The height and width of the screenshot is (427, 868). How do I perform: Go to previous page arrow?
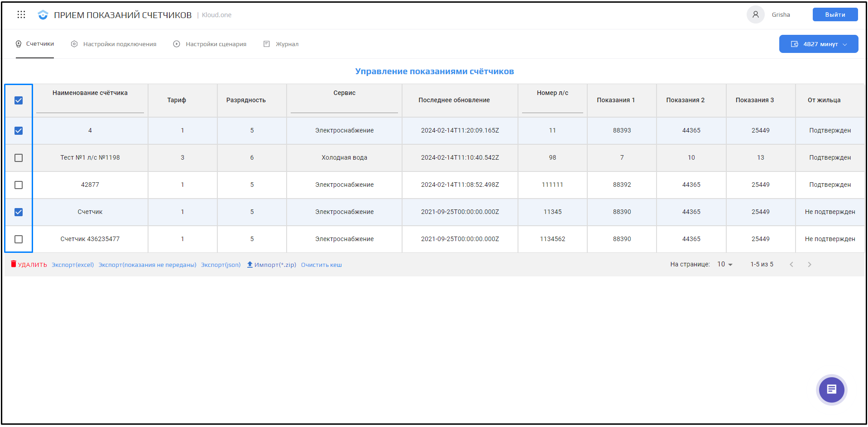(791, 265)
